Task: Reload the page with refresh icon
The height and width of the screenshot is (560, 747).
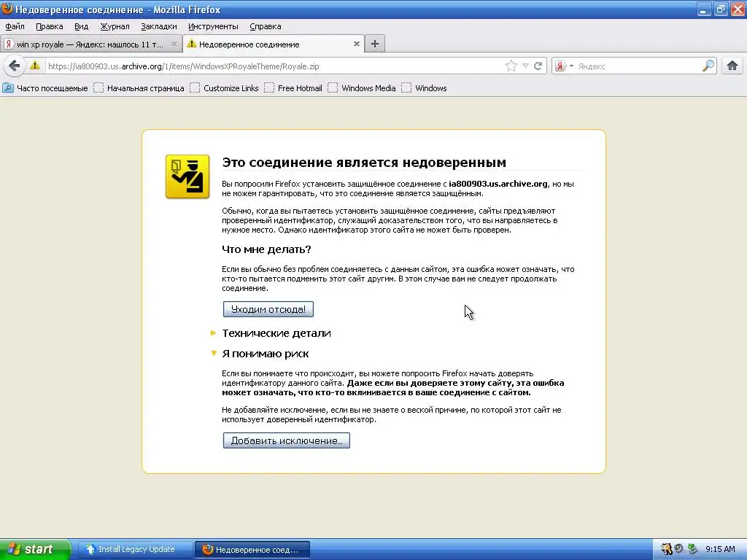Action: 538,66
